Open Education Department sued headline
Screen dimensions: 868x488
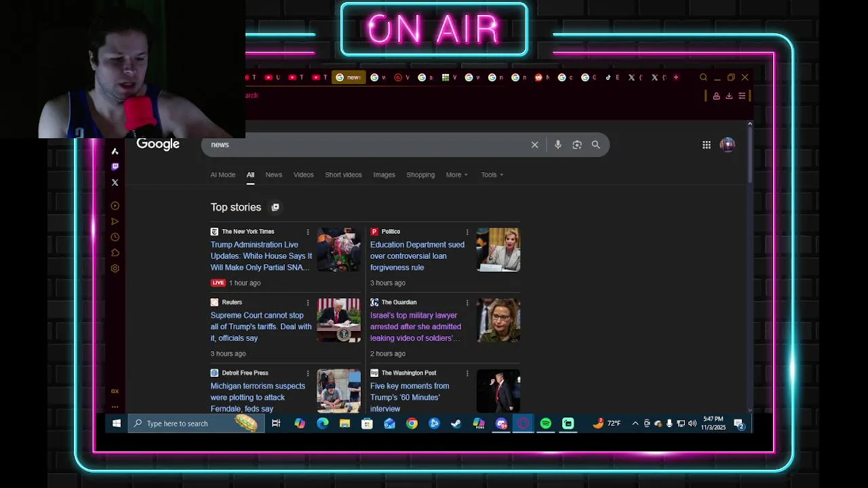tap(417, 256)
